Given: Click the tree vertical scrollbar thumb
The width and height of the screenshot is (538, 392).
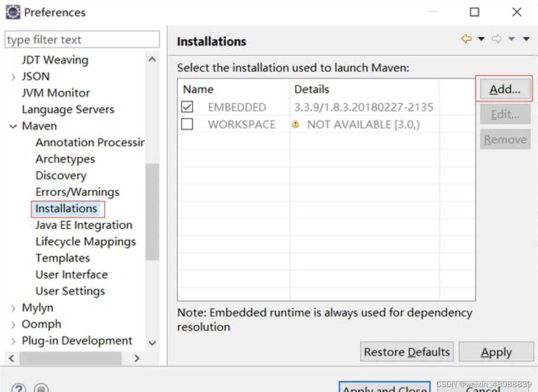Looking at the screenshot, I should tap(152, 212).
